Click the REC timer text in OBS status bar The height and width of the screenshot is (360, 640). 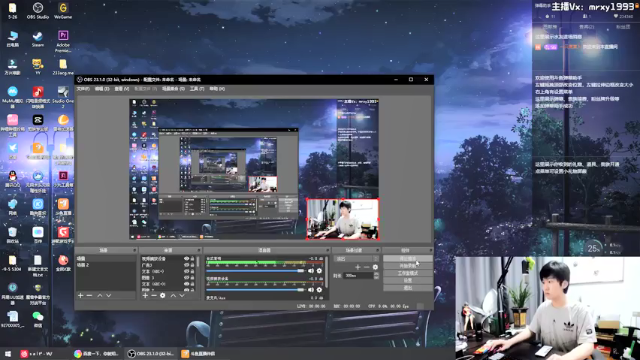(x=347, y=306)
